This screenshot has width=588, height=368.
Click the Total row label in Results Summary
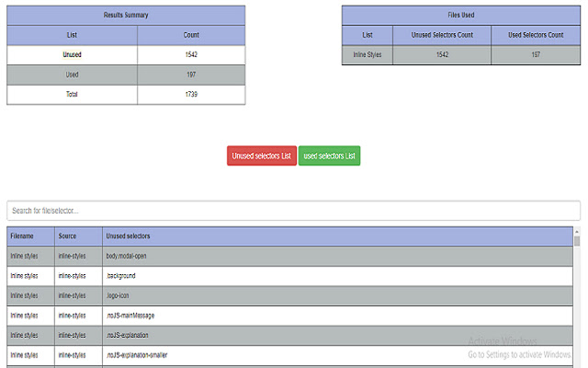72,94
